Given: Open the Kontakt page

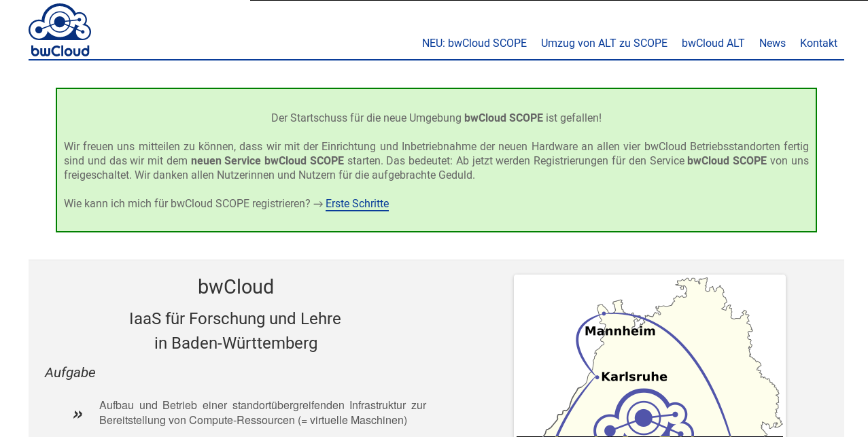Looking at the screenshot, I should pos(818,43).
